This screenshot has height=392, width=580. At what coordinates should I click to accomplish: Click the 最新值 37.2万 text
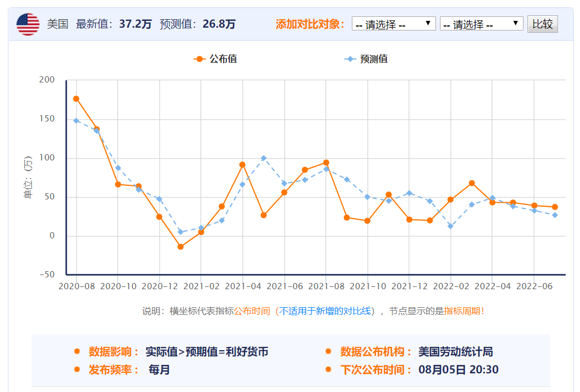tap(114, 24)
